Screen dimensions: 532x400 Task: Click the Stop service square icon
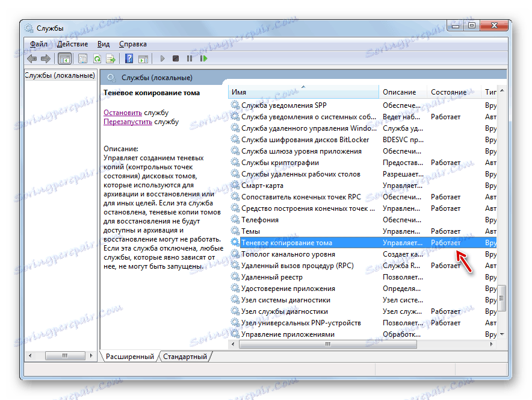175,59
